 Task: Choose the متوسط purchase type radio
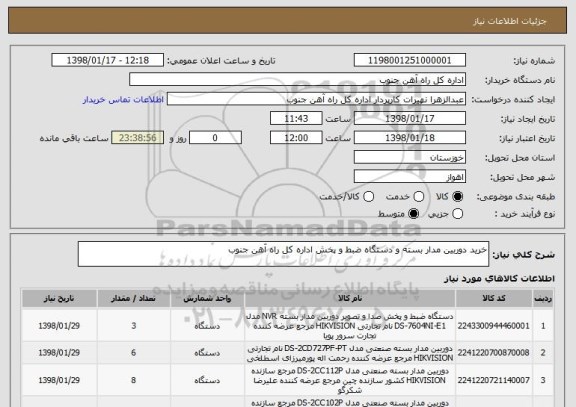[414, 213]
